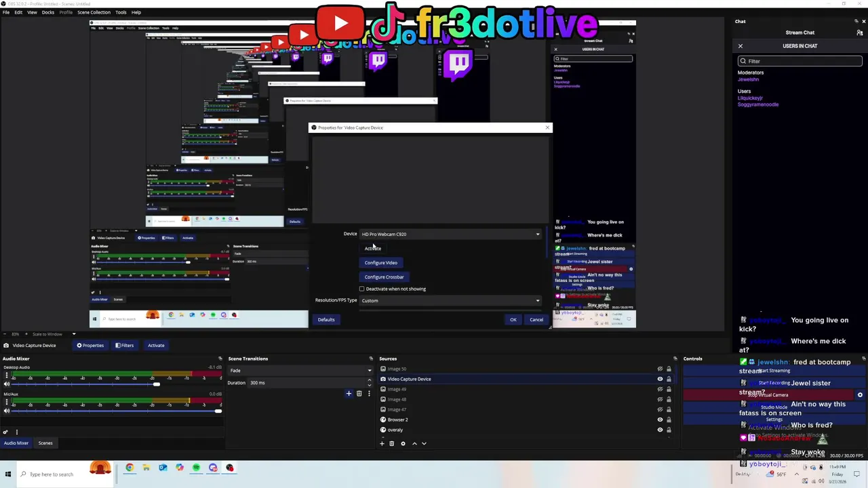Image resolution: width=868 pixels, height=488 pixels.
Task: Close the Users in Chat panel
Action: click(741, 46)
